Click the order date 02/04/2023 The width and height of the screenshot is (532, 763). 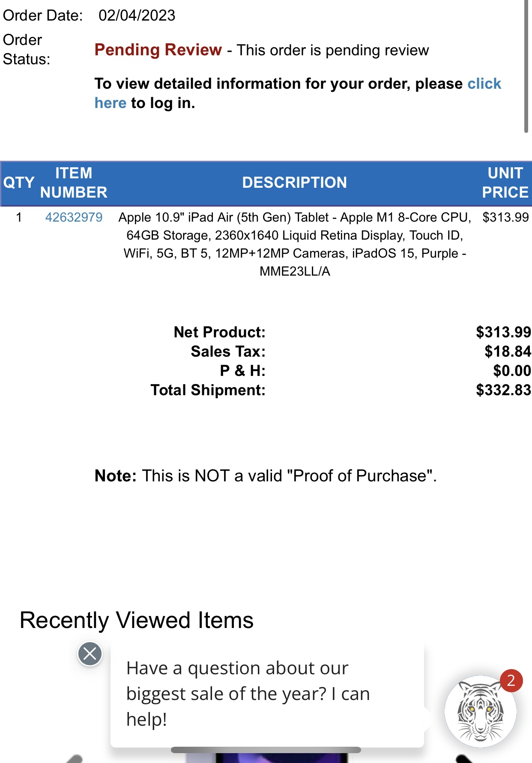(x=137, y=15)
